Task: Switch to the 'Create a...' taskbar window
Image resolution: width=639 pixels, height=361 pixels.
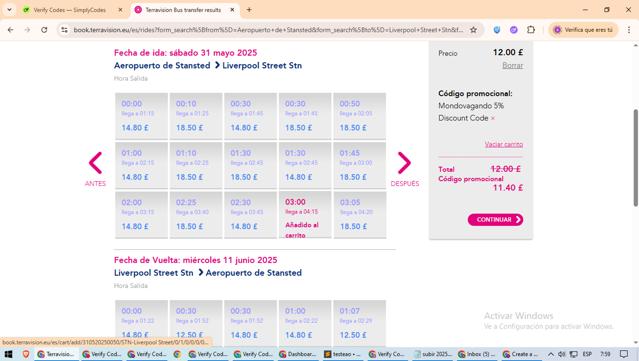Action: coord(521,354)
